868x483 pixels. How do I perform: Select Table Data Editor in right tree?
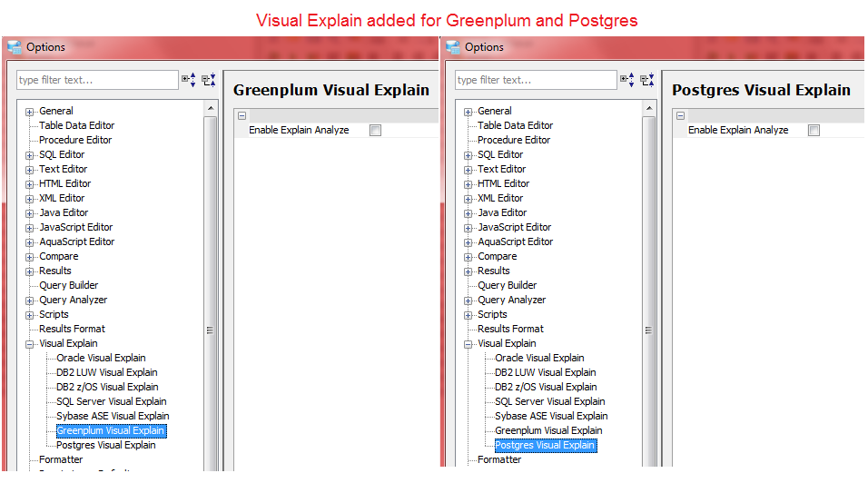[516, 125]
